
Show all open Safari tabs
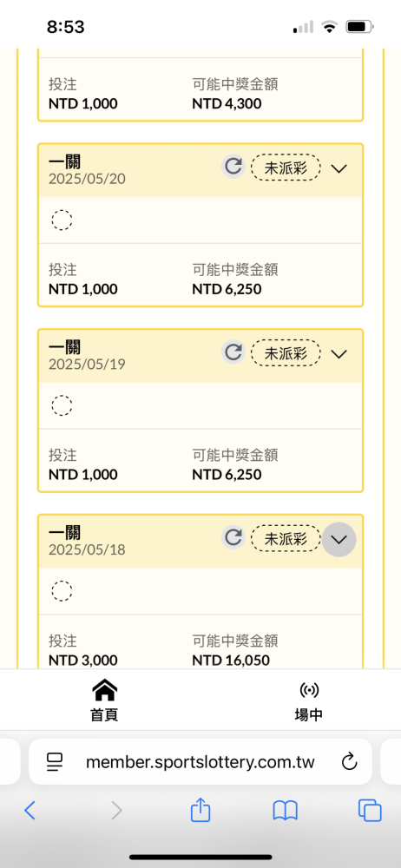(x=370, y=811)
